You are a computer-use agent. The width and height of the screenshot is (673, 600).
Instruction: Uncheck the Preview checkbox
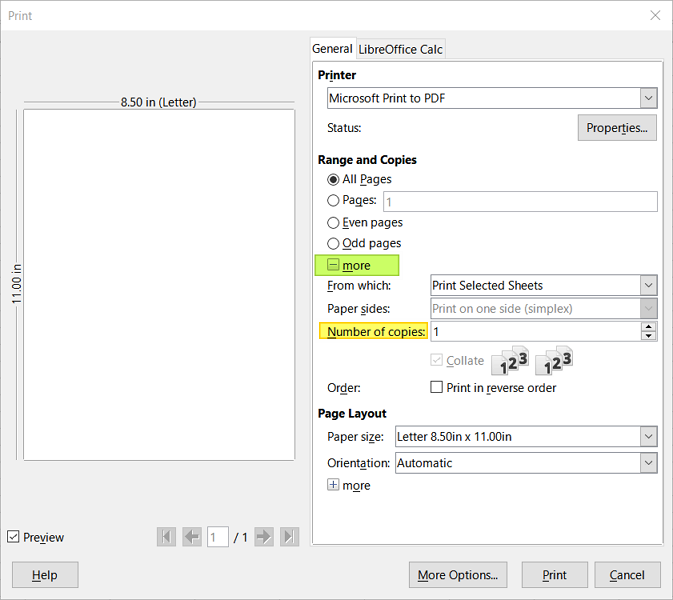pyautogui.click(x=13, y=537)
